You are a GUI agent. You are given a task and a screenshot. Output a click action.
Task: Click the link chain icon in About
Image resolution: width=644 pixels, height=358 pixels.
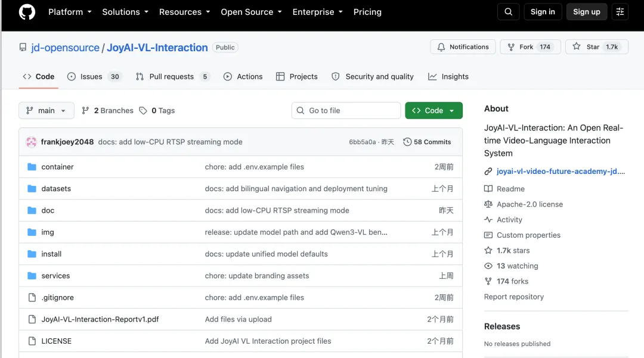[488, 172]
